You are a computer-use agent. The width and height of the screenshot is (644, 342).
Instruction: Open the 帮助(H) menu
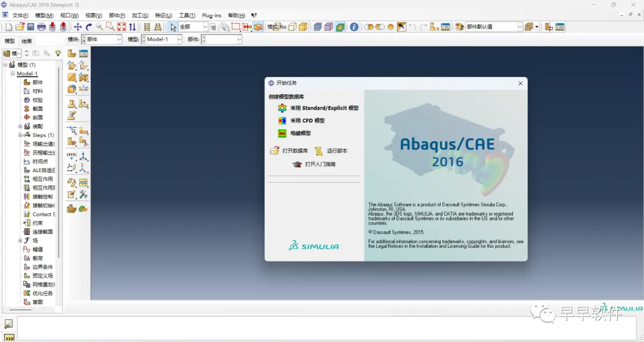tap(237, 15)
